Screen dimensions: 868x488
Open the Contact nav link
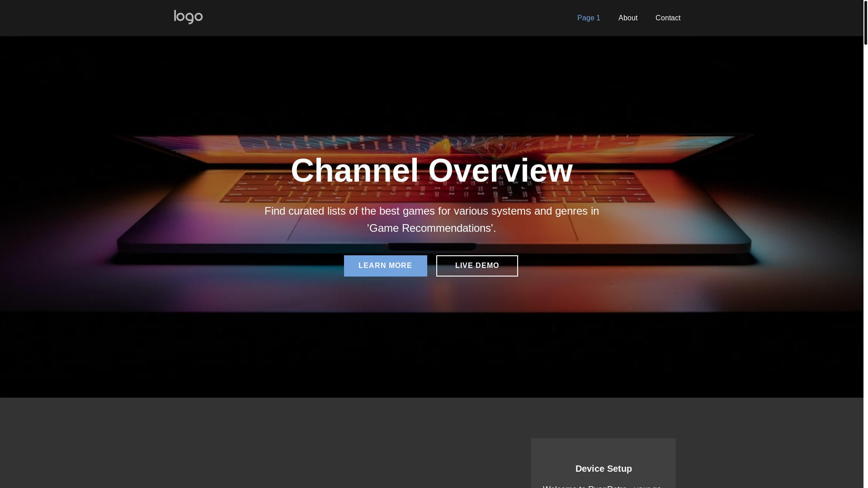(x=668, y=18)
